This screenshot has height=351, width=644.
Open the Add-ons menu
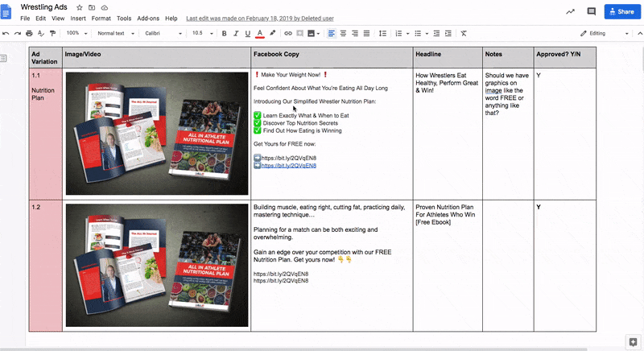pyautogui.click(x=148, y=18)
